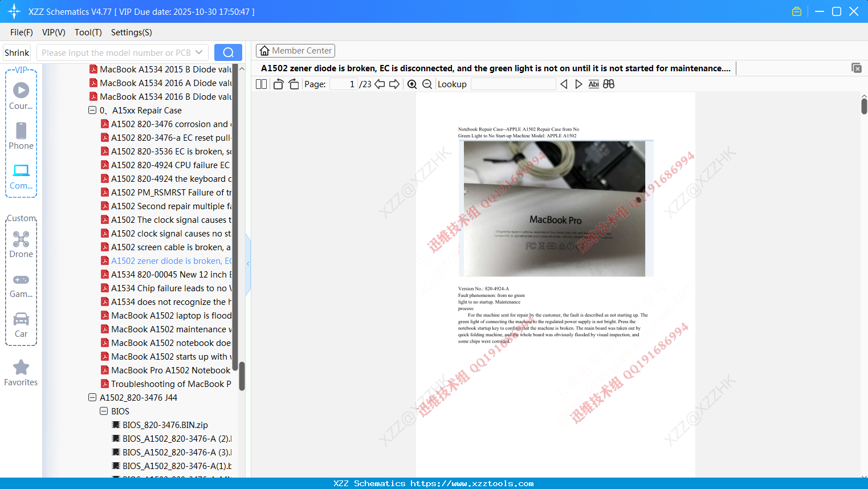Click the yellow toolbox icon in title bar

coord(797,11)
